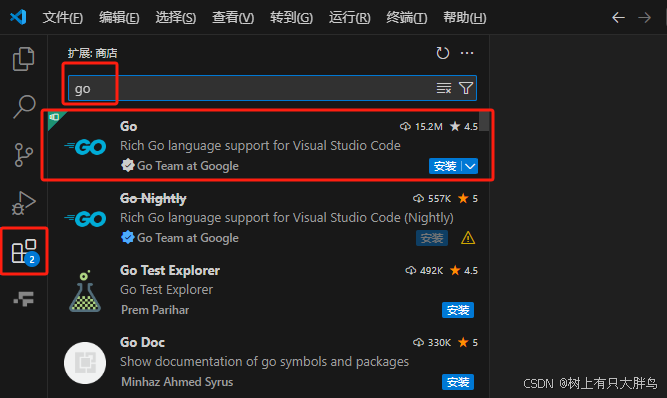Expand the install dropdown arrow for Go
667x398 pixels.
click(470, 166)
